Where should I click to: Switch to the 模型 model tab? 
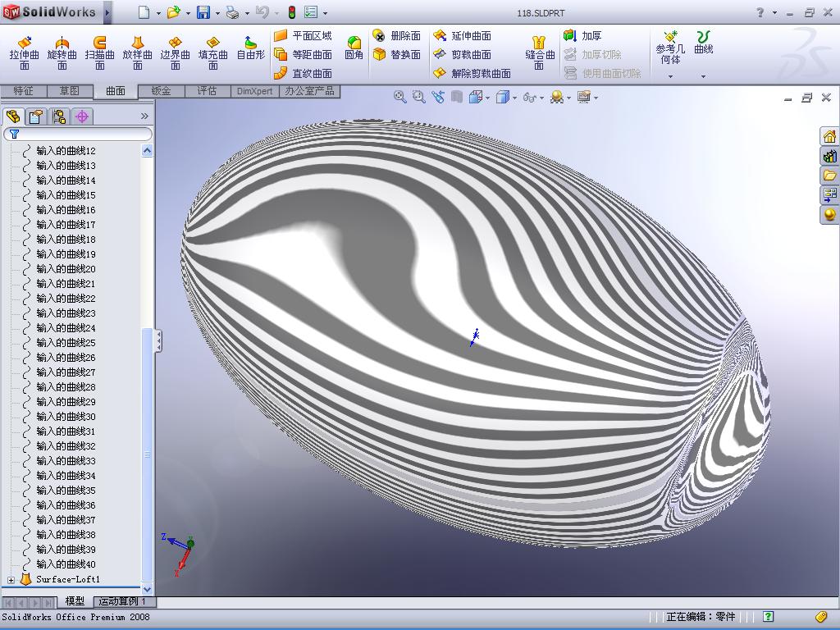pos(75,601)
